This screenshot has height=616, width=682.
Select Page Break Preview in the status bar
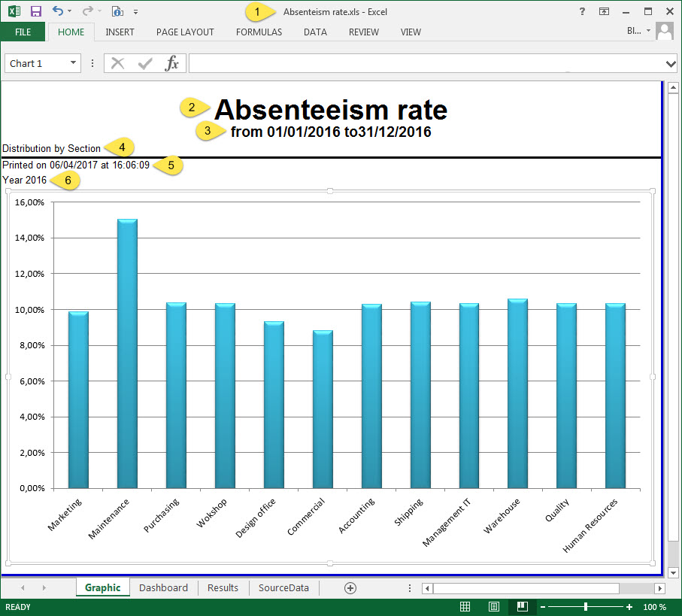pos(522,607)
